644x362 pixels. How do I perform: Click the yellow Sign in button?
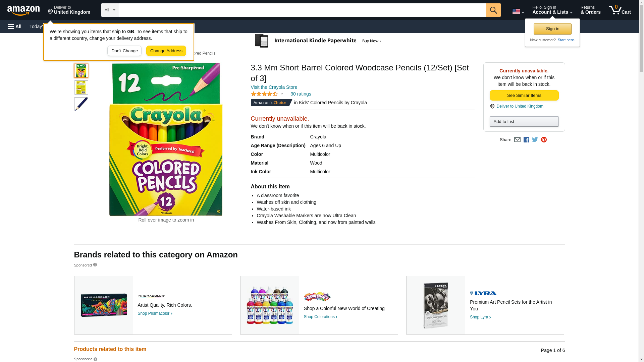[x=552, y=29]
